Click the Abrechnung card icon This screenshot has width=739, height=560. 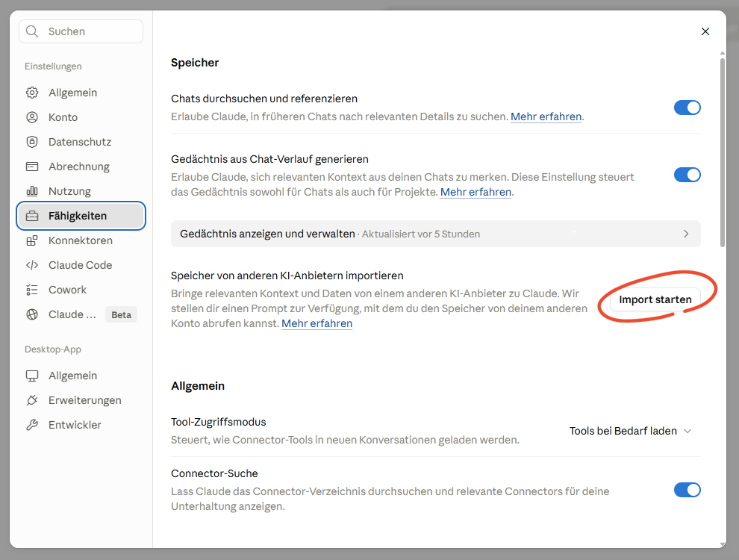[32, 167]
